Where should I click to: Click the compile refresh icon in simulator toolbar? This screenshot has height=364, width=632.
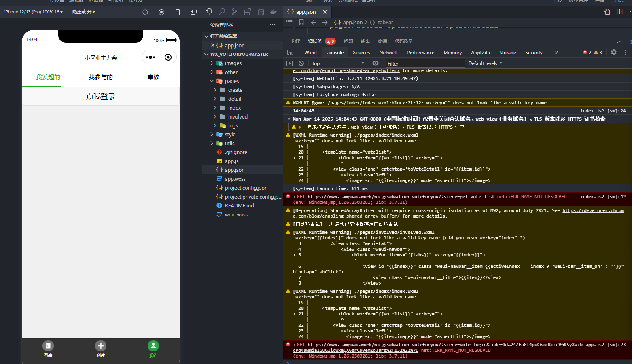click(145, 12)
